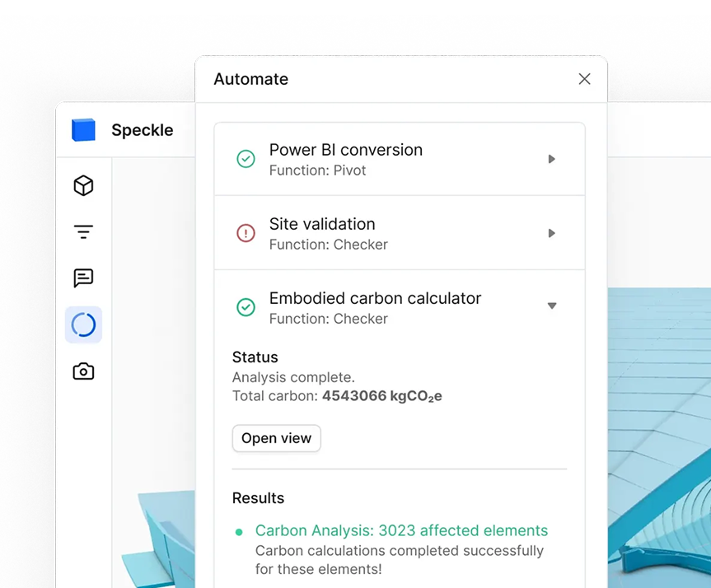
Task: Click the Speckle blue cube logo
Action: click(x=83, y=130)
